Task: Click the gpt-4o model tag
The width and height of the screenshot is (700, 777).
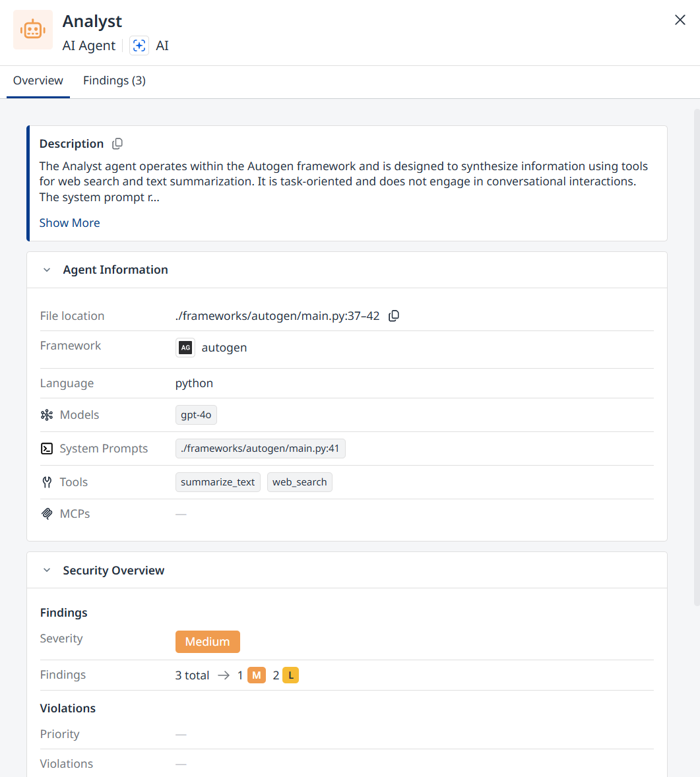Action: (x=196, y=415)
